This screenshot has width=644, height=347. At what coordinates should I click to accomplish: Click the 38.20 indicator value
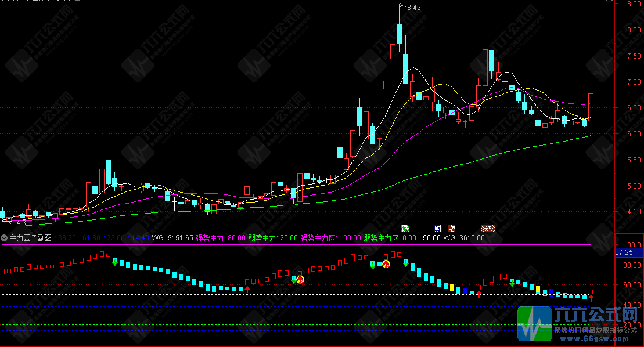tap(67, 238)
